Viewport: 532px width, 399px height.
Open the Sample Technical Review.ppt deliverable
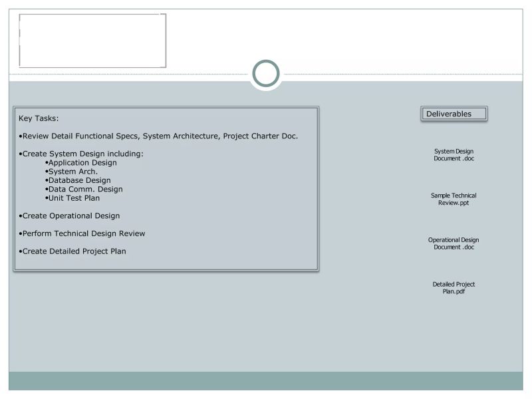coord(454,199)
